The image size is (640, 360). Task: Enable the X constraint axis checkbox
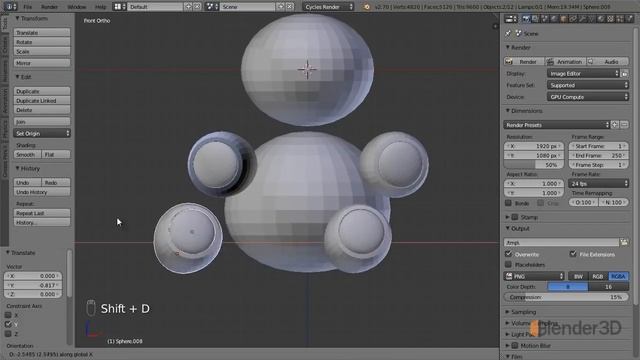[8, 315]
